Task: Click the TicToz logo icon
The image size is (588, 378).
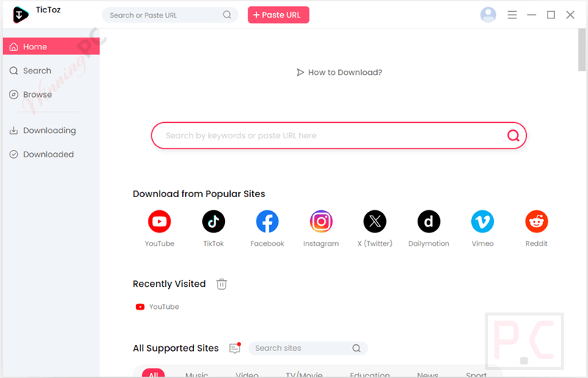Action: [x=21, y=15]
